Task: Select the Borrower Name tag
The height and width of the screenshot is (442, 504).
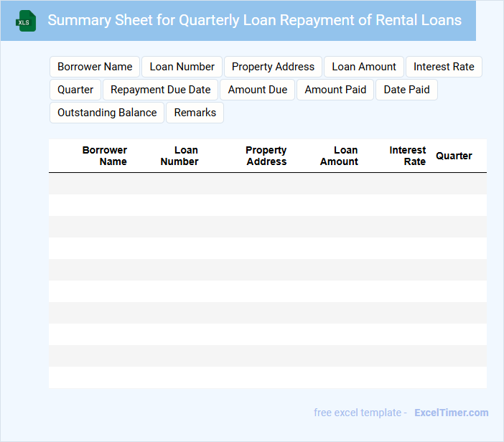Action: coord(95,67)
